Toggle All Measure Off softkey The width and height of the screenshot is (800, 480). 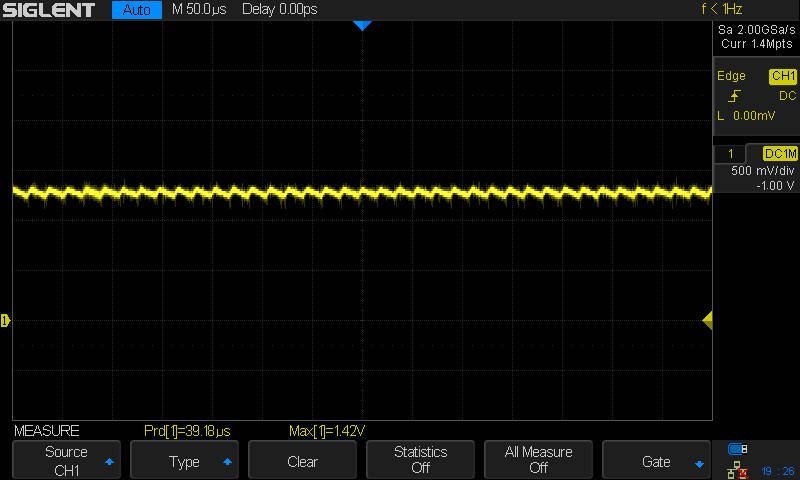[538, 460]
